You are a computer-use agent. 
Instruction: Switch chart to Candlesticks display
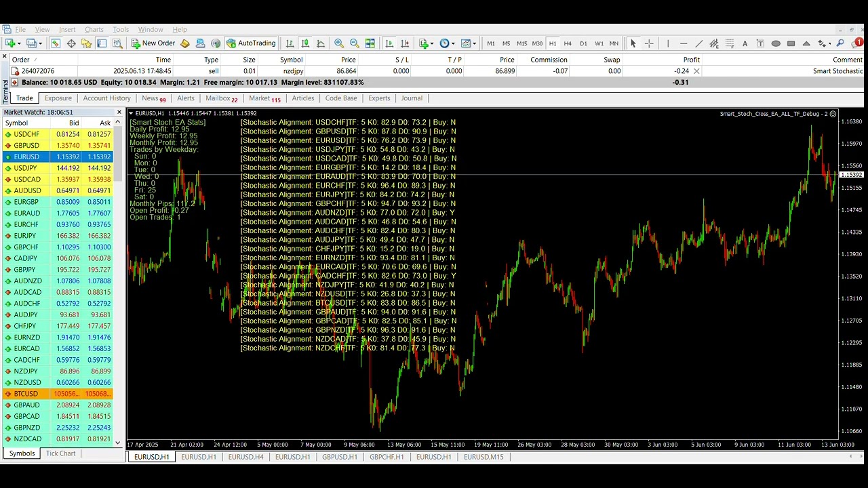pos(305,43)
